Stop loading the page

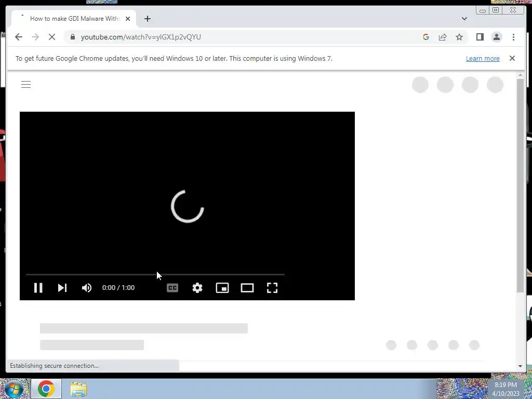coord(52,37)
